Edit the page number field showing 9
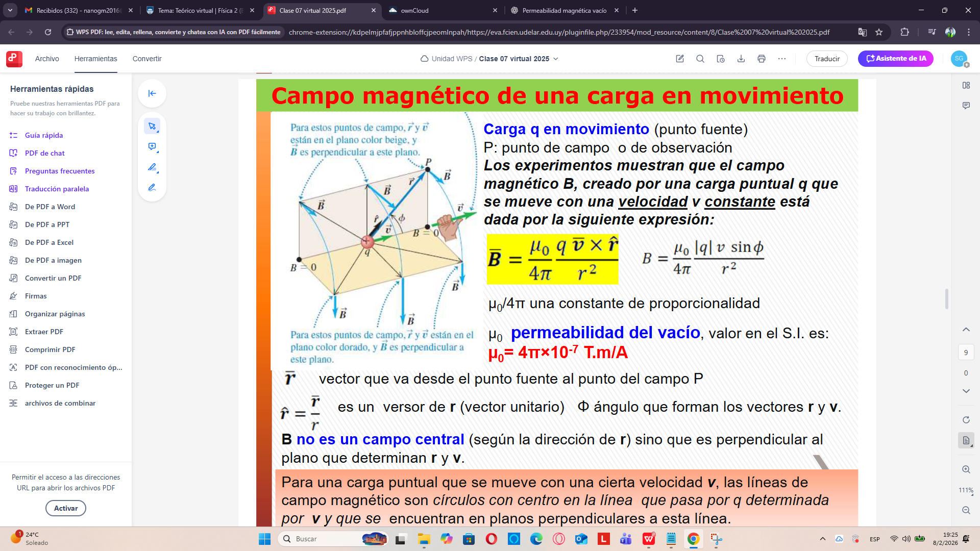The width and height of the screenshot is (980, 551). tap(966, 352)
